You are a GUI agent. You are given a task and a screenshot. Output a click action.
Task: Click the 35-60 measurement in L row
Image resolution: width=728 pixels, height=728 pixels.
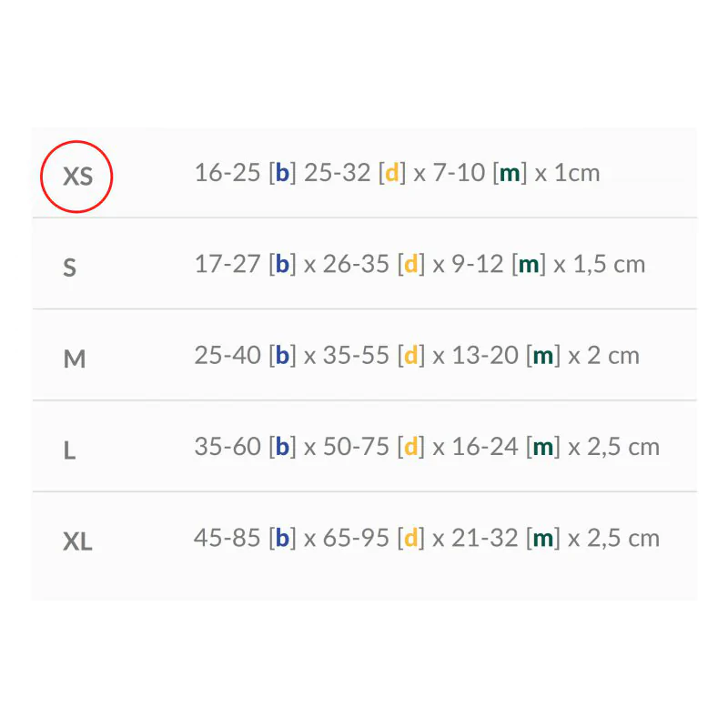pos(227,446)
